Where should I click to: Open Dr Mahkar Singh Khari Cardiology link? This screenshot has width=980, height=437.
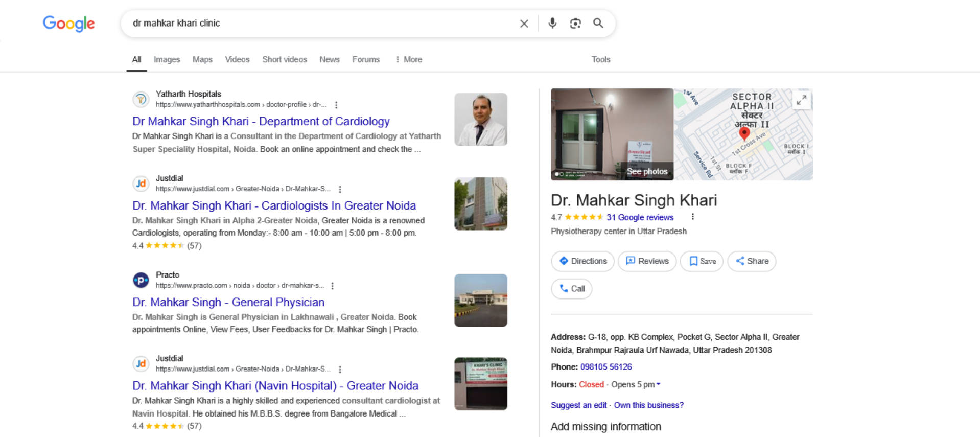pyautogui.click(x=261, y=122)
